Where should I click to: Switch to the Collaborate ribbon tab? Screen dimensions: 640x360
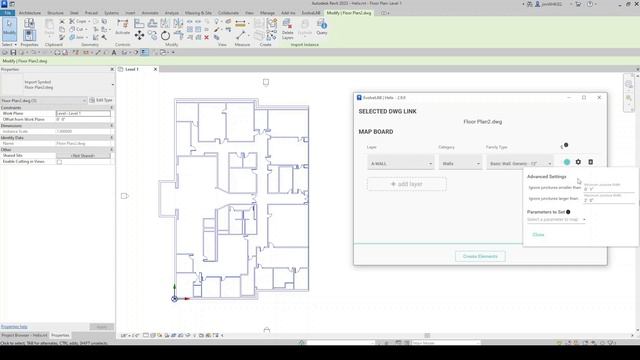point(228,13)
